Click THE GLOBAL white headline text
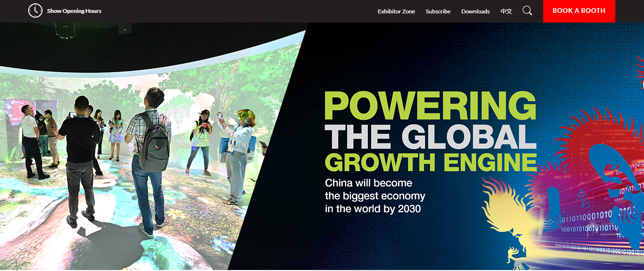 click(x=430, y=137)
